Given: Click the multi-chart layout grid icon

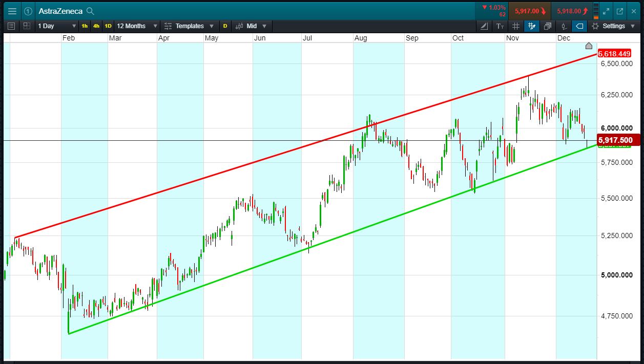Looking at the screenshot, I should coord(27,26).
